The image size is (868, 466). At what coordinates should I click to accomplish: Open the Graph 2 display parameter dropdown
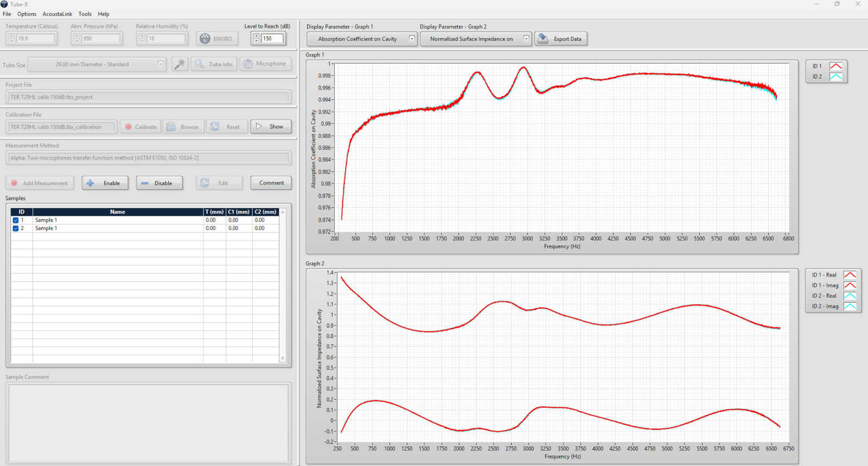point(476,39)
